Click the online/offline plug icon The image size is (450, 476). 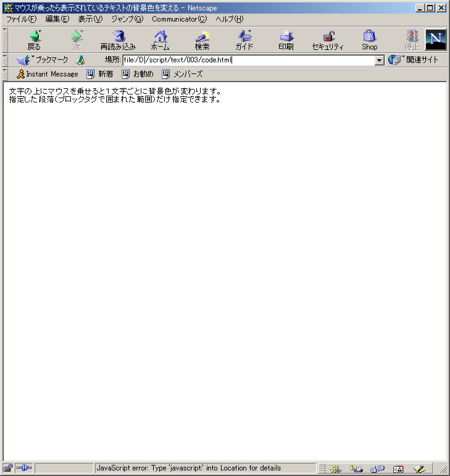(x=24, y=469)
